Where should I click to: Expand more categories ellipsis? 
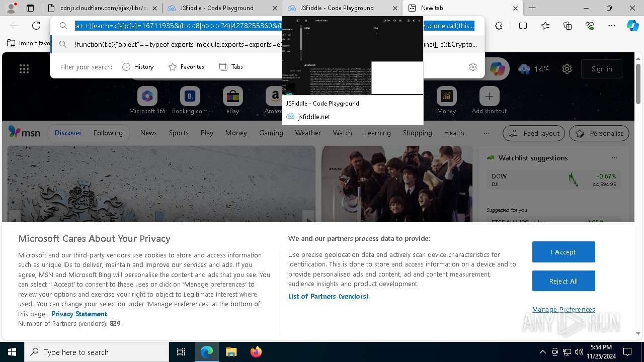tap(486, 133)
